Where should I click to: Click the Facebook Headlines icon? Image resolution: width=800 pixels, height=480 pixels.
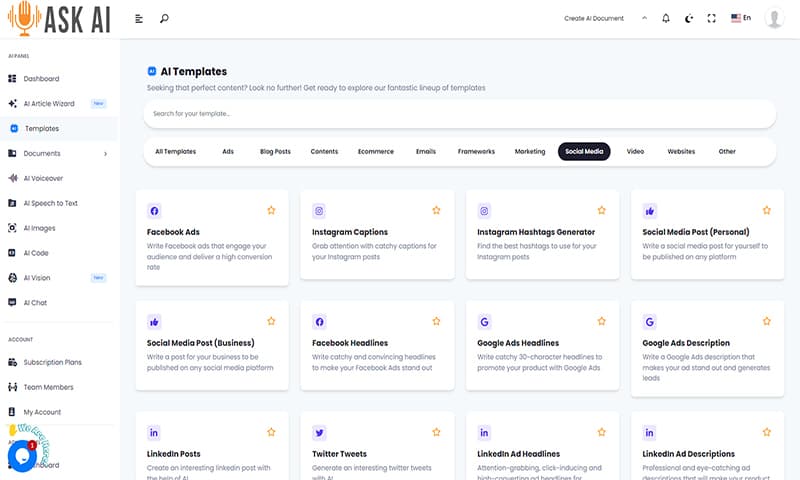tap(319, 322)
